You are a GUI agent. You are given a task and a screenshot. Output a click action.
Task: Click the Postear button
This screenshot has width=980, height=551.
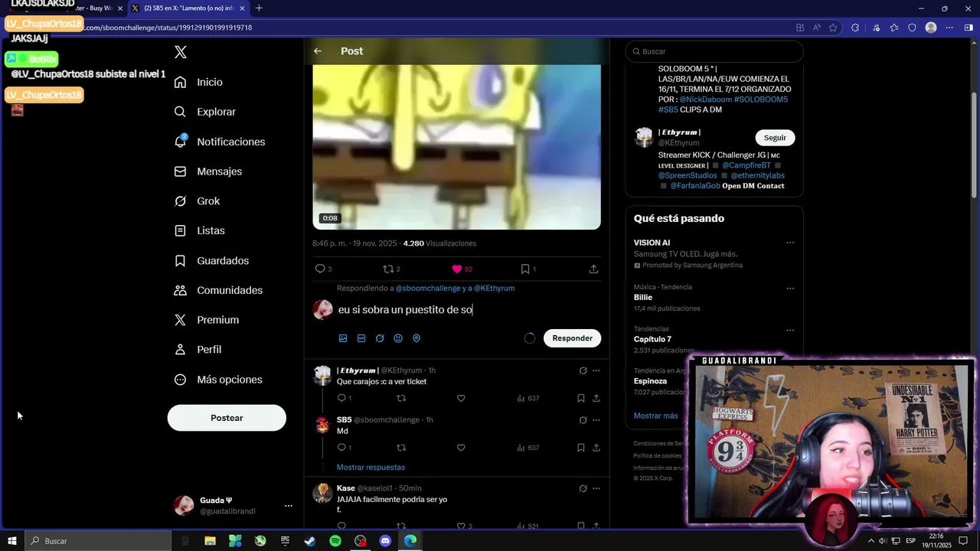pos(227,418)
